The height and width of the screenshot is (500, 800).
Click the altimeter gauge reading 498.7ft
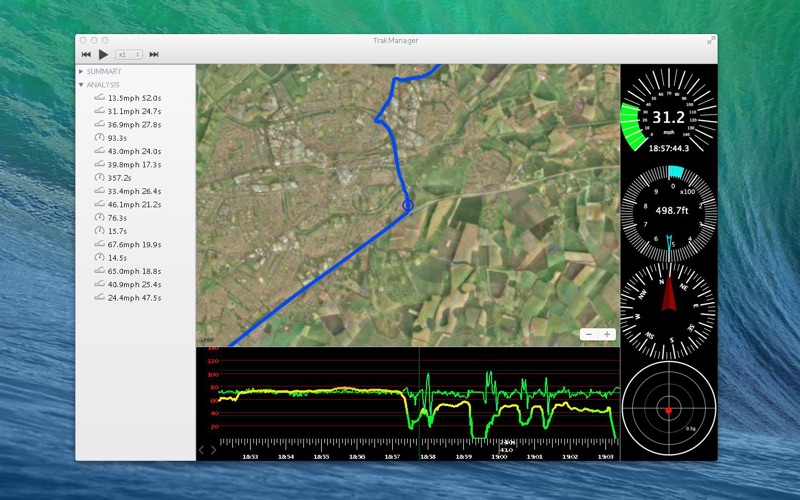(668, 211)
